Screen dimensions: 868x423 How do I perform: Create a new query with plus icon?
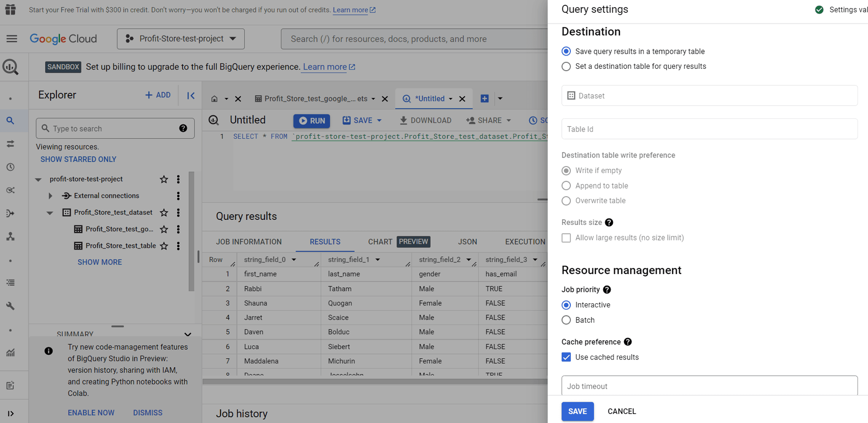(485, 98)
